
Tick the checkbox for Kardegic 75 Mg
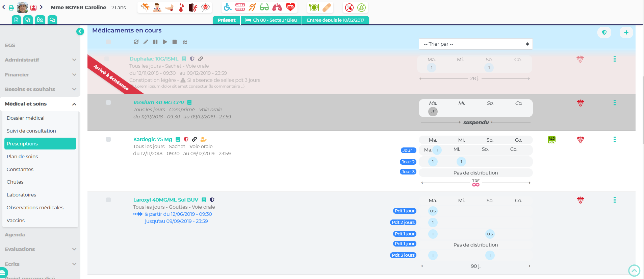click(x=108, y=139)
